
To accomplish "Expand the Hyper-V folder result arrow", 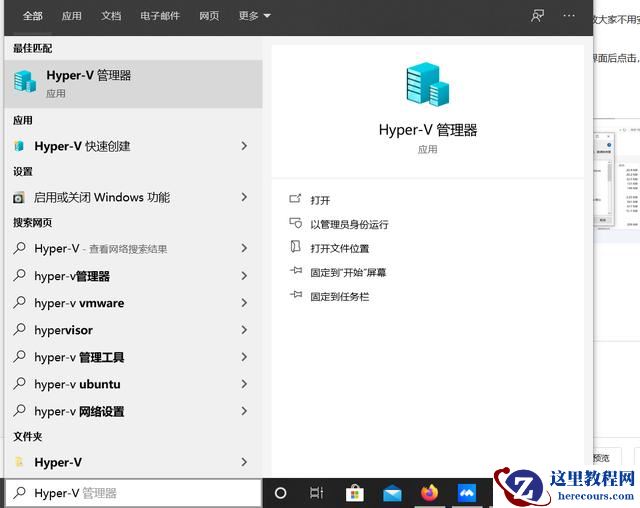I will (x=244, y=462).
